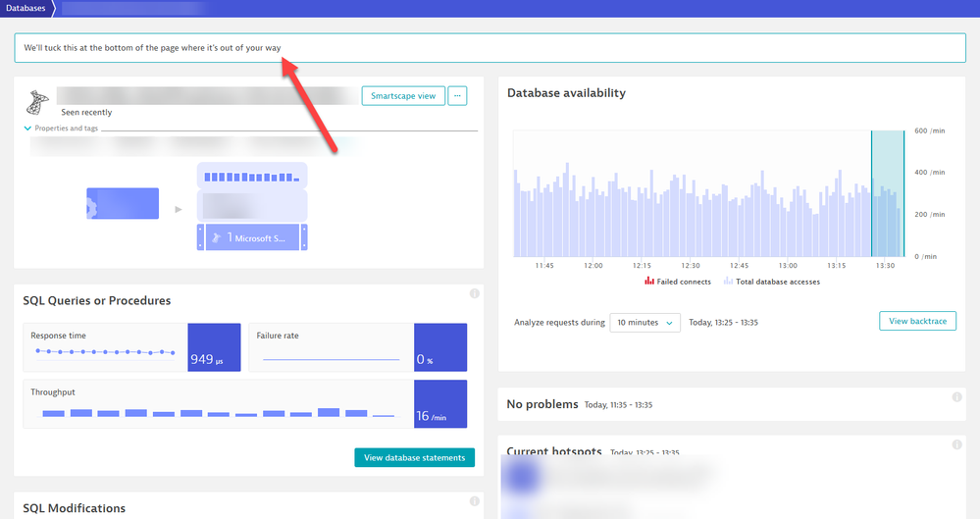The width and height of the screenshot is (980, 519).
Task: Click View database statements button
Action: point(414,457)
